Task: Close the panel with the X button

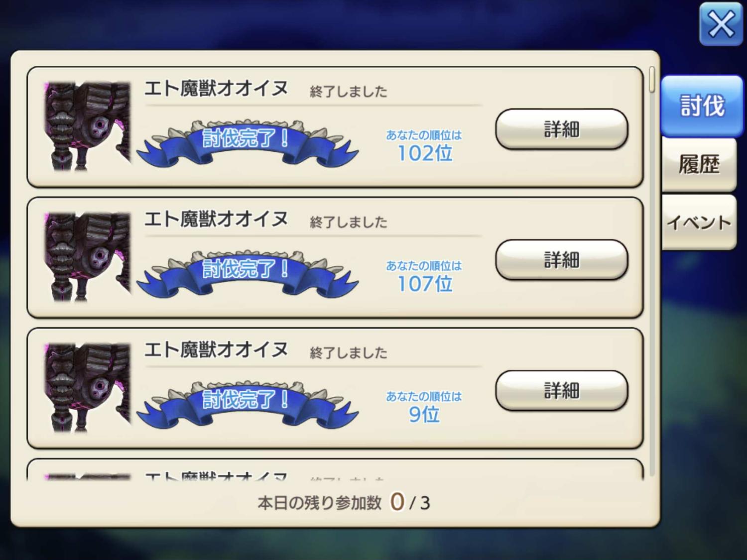Action: (x=721, y=24)
